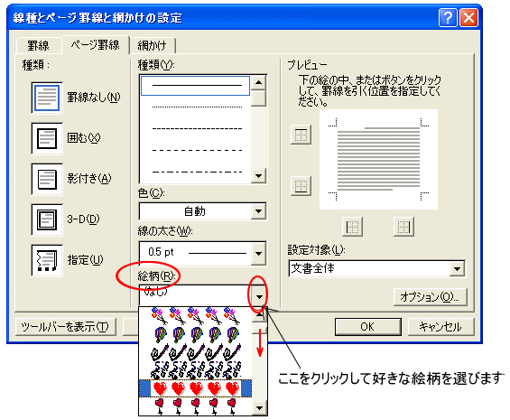
Task: Click the line style list up arrow
Action: 259,83
